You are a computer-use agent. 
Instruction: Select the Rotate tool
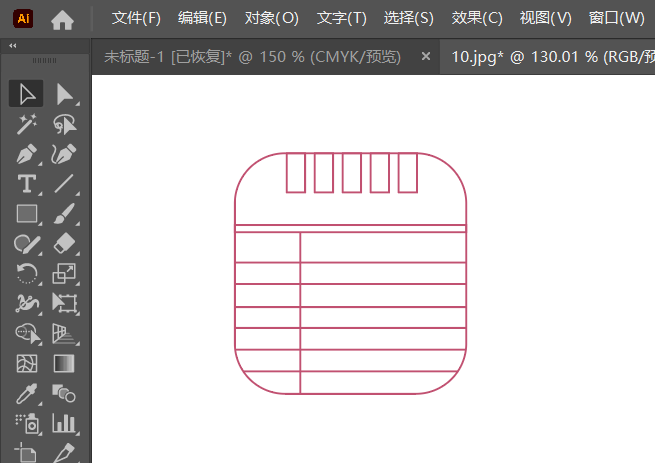(x=27, y=274)
